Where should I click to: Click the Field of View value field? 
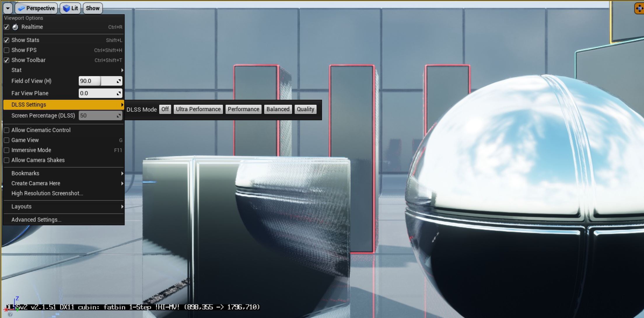tap(100, 81)
